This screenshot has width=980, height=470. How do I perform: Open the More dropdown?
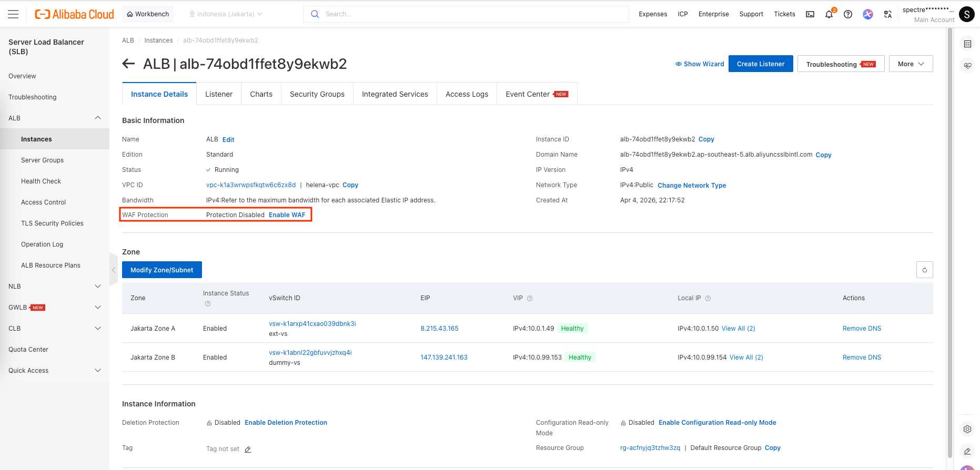[911, 64]
